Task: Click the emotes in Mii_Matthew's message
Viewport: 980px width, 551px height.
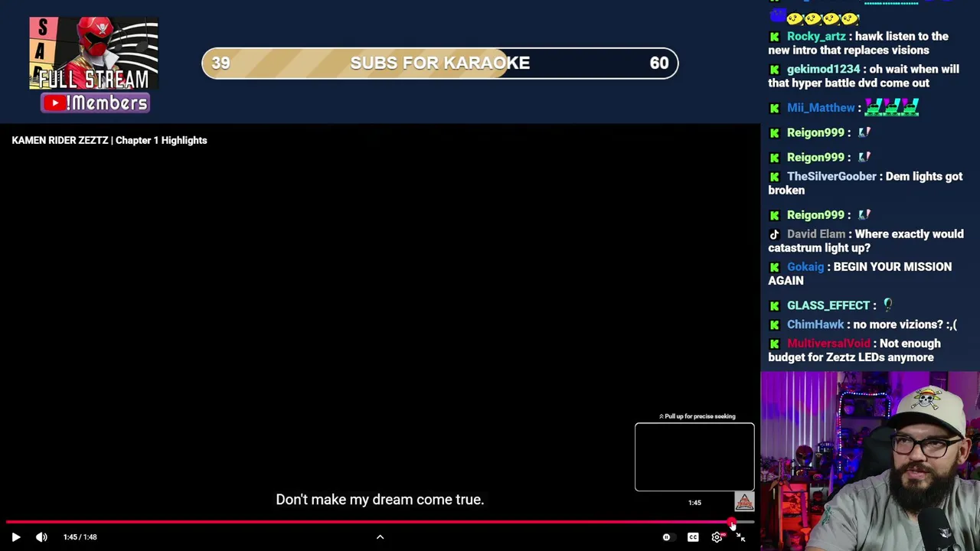Action: (x=892, y=108)
